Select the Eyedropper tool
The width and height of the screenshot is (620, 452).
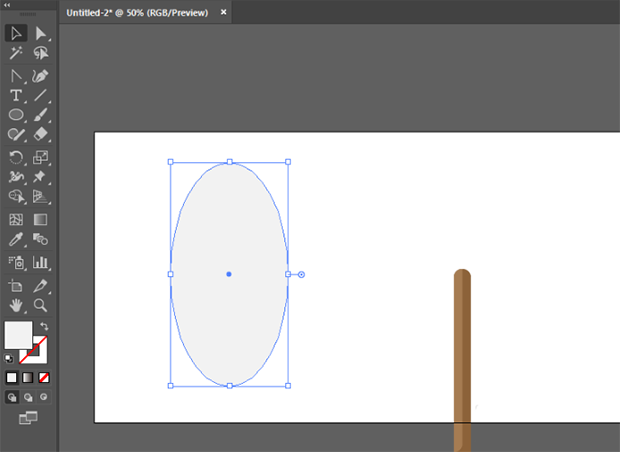pyautogui.click(x=16, y=240)
